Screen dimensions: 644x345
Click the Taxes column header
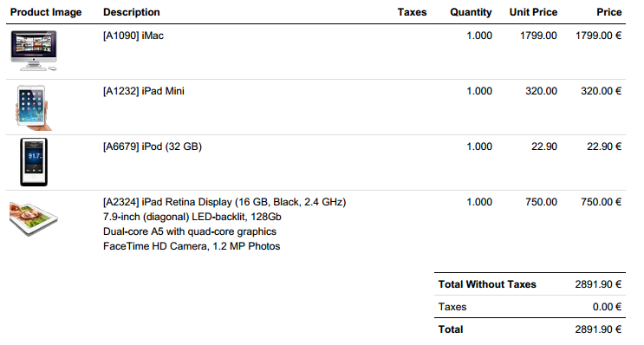pos(412,12)
